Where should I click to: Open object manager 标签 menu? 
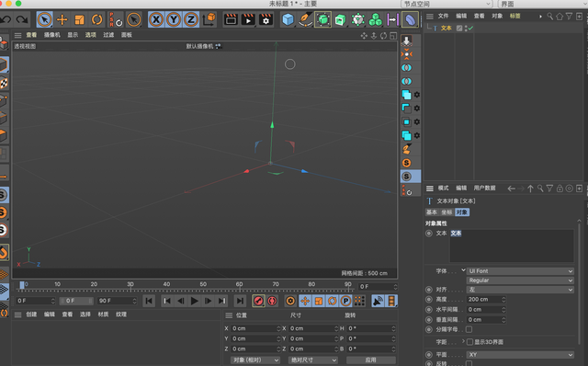coord(514,17)
